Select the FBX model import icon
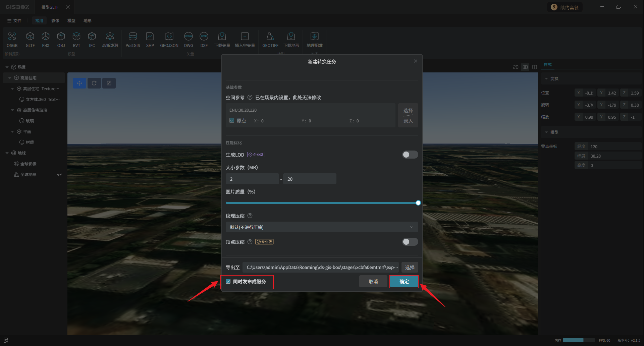 (x=46, y=37)
